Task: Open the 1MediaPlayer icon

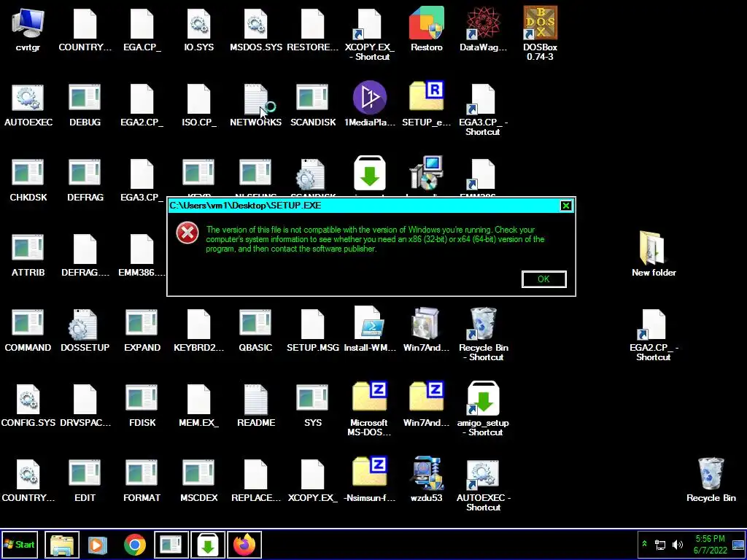Action: pyautogui.click(x=370, y=105)
